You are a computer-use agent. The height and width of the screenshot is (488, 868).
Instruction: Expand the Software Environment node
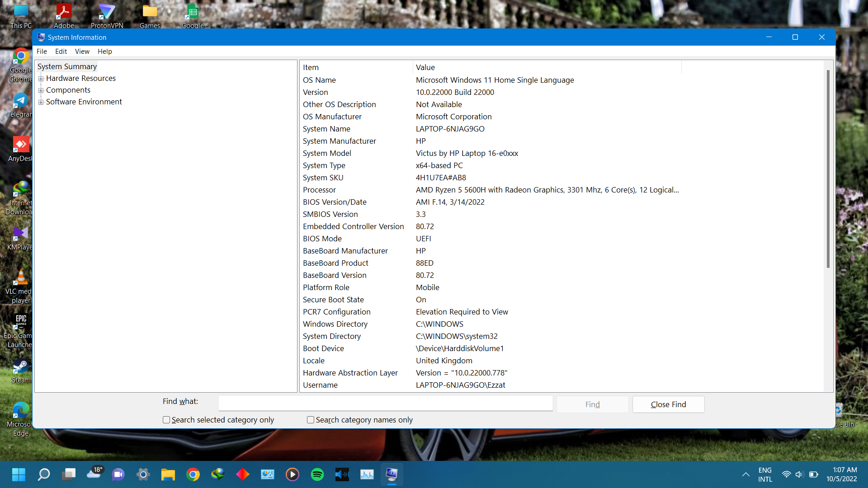click(x=41, y=102)
